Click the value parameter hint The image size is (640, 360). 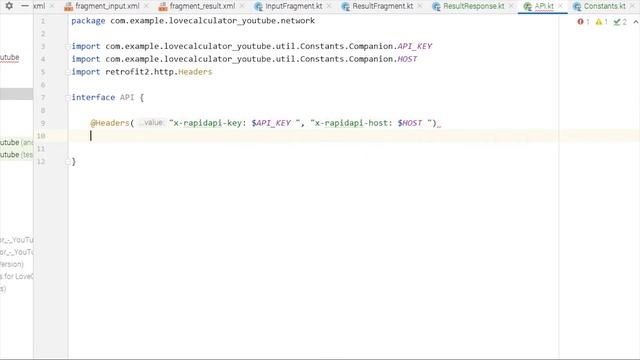pyautogui.click(x=151, y=123)
